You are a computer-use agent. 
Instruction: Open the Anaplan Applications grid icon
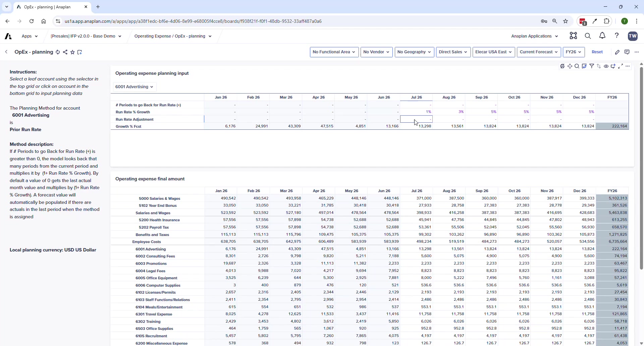click(x=574, y=36)
